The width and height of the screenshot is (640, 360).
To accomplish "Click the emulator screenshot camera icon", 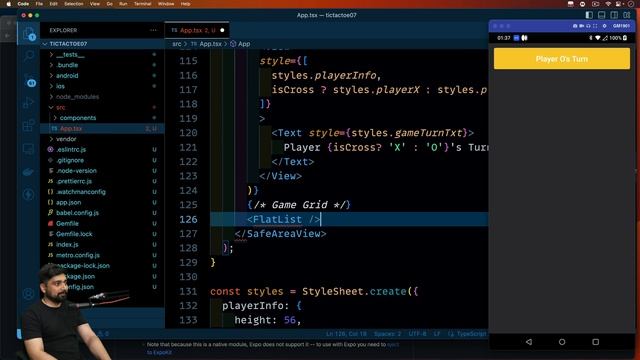I will [x=575, y=26].
